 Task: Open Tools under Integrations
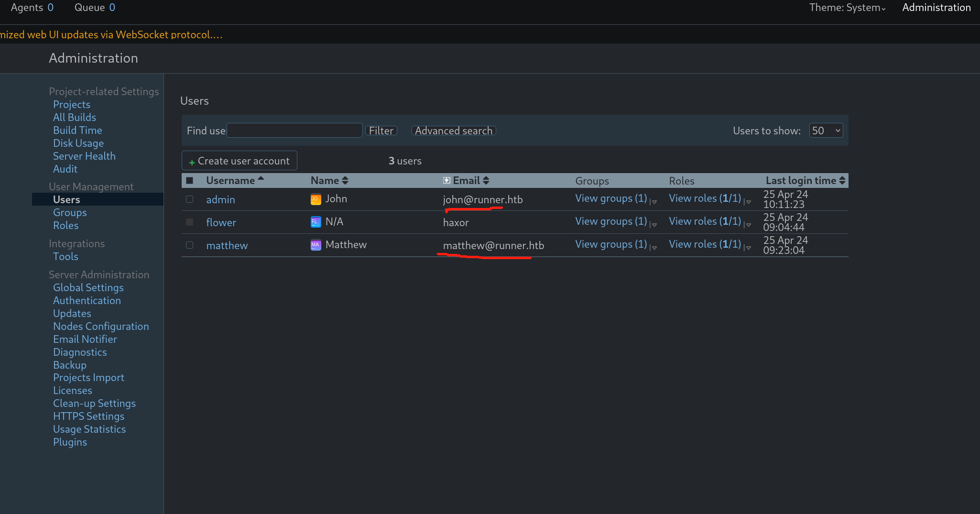click(x=65, y=256)
